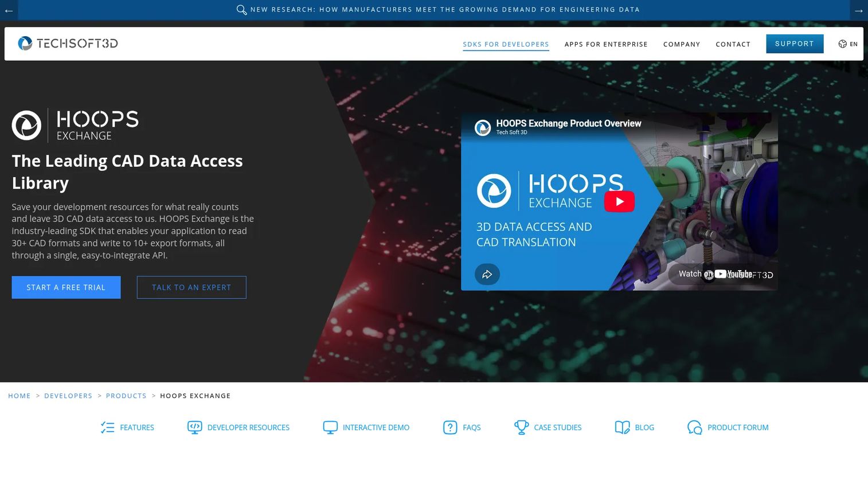Click the Tech Soft 3D channel avatar in video
Screen dimensions: 868x488
pos(483,127)
